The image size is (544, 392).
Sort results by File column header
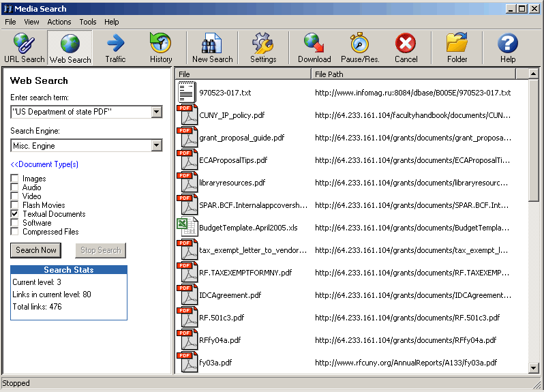(x=243, y=74)
